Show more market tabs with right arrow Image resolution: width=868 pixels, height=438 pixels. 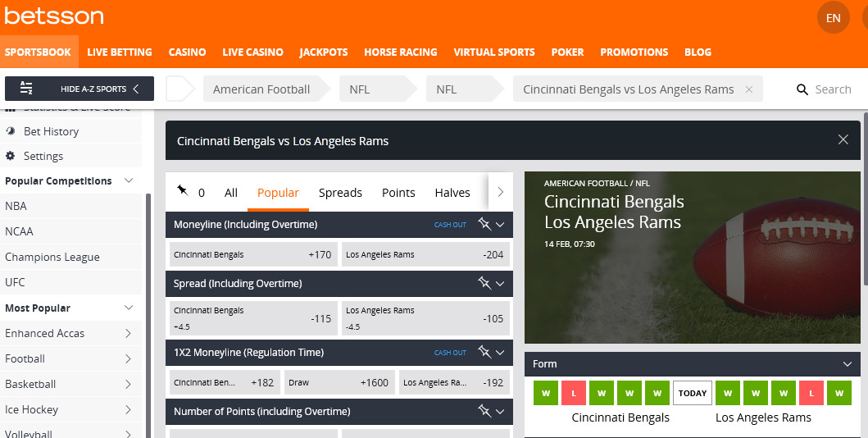pos(501,192)
